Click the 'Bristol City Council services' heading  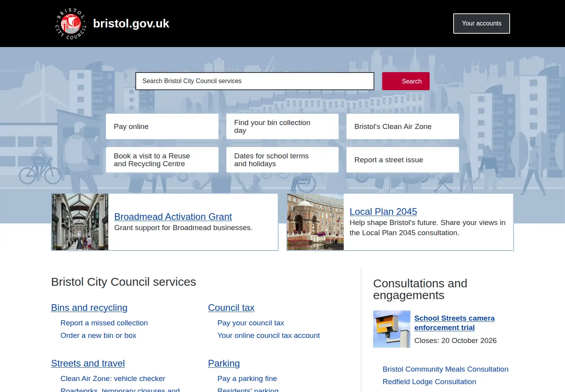[124, 282]
